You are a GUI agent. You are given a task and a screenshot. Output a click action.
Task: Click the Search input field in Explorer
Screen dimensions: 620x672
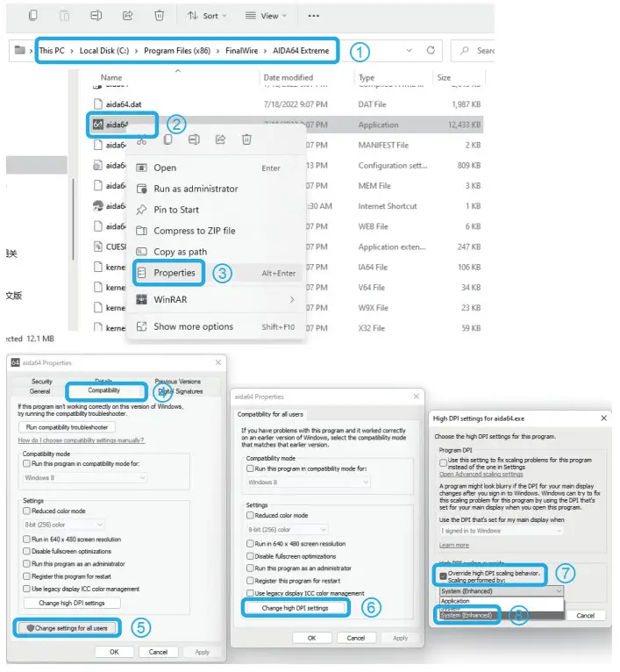pyautogui.click(x=473, y=51)
